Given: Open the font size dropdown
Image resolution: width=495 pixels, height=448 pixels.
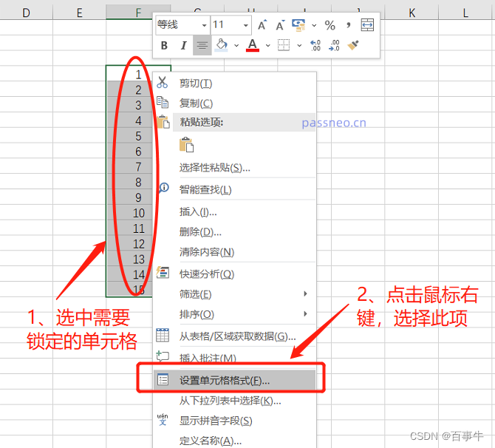Looking at the screenshot, I should (245, 25).
